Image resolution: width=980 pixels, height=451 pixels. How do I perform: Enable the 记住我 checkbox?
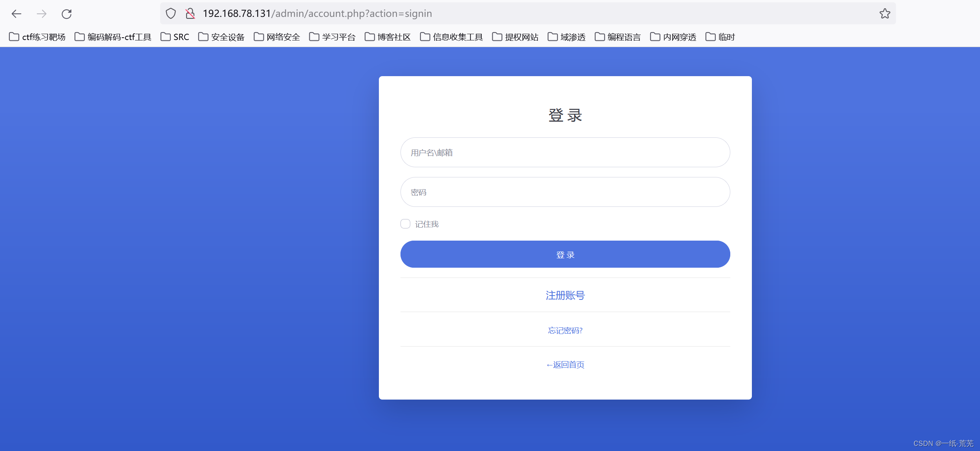tap(405, 224)
